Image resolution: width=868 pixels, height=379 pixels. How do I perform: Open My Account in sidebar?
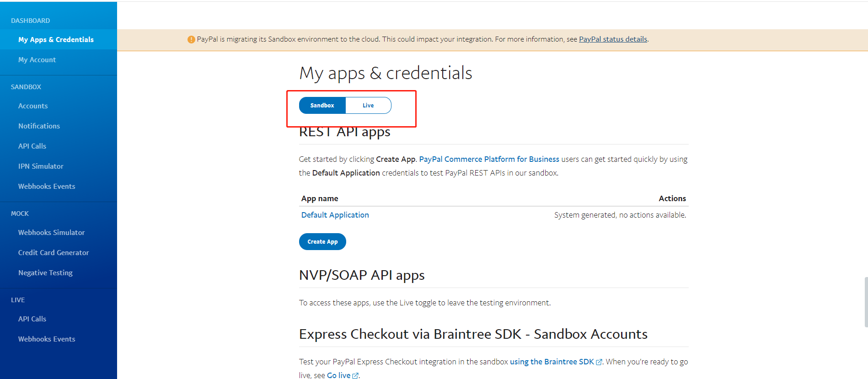(x=59, y=59)
